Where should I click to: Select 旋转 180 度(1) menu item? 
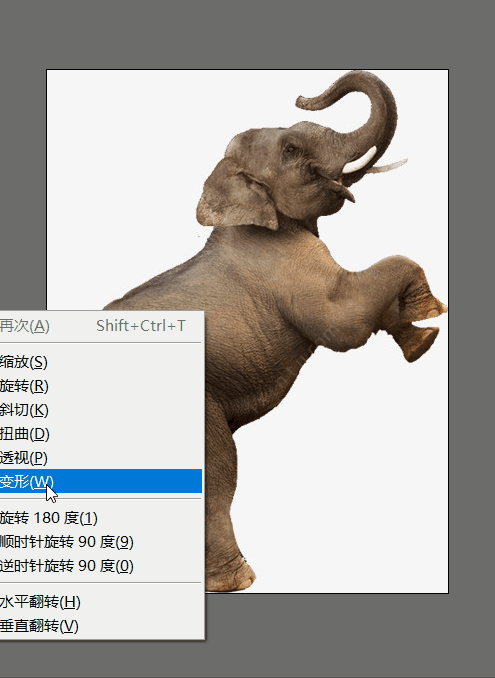click(x=101, y=518)
